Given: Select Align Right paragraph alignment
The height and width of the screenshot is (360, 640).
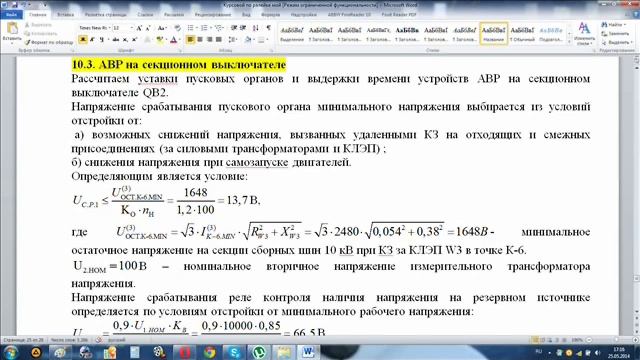Looking at the screenshot, I should (209, 40).
